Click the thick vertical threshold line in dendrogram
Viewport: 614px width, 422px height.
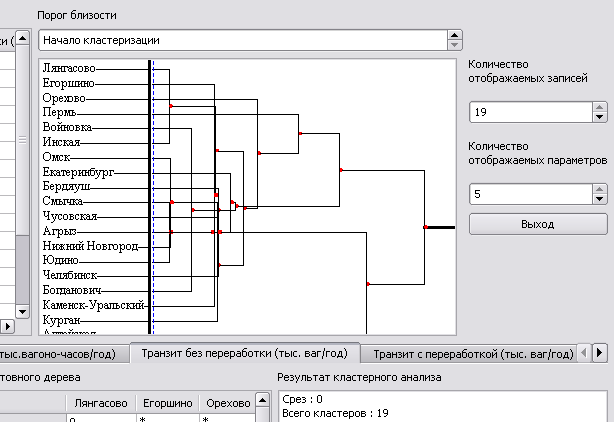(149, 200)
